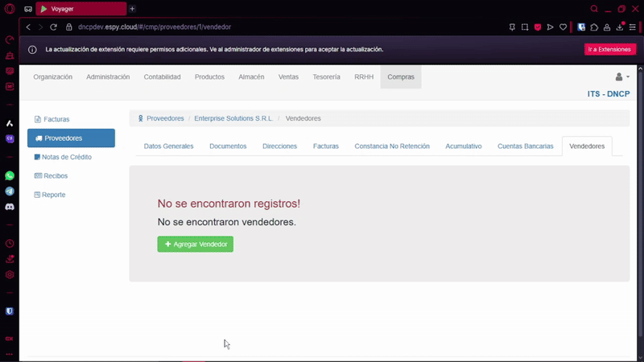Image resolution: width=644 pixels, height=362 pixels.
Task: Open the Opera menu logo
Action: [10, 9]
